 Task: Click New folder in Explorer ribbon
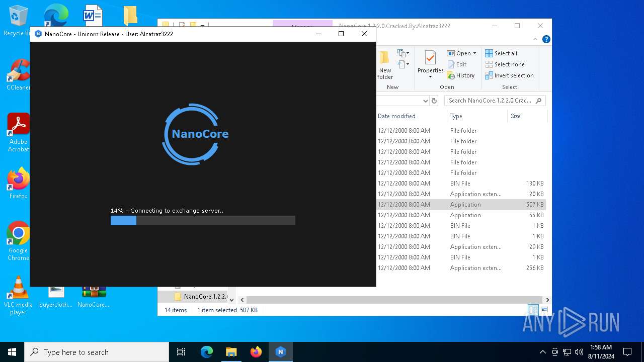click(x=385, y=65)
